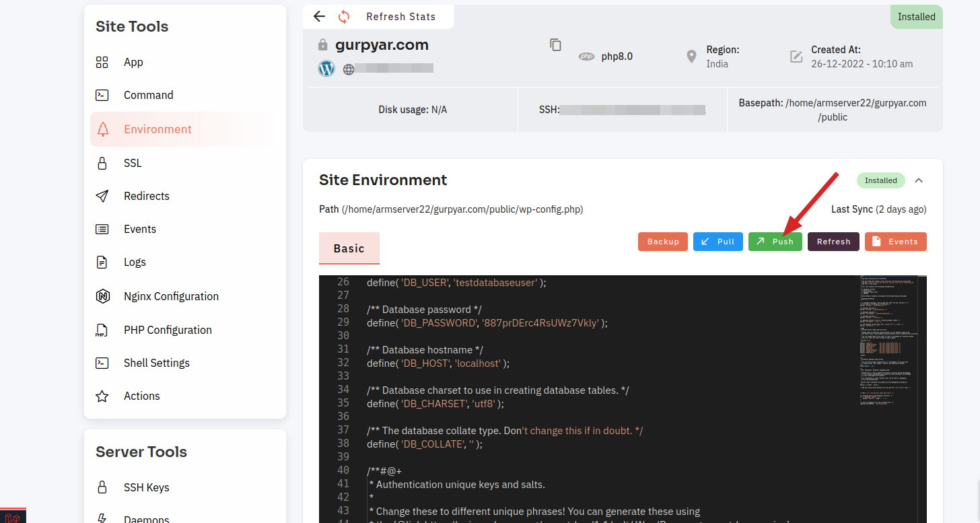Click the DB_USER testdatabaseuser line
This screenshot has width=980, height=523.
[x=456, y=283]
